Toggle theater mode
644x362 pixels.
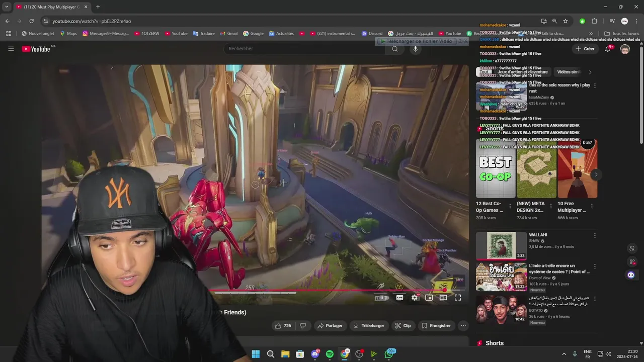443,298
